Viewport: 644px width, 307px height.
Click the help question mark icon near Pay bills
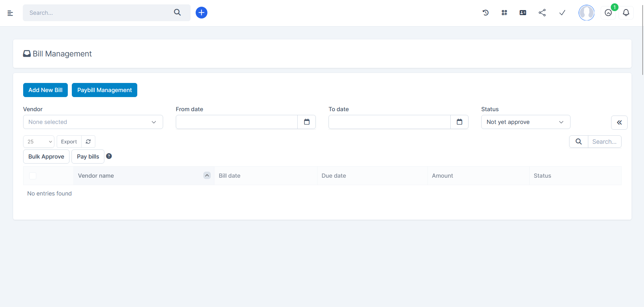[x=109, y=156]
